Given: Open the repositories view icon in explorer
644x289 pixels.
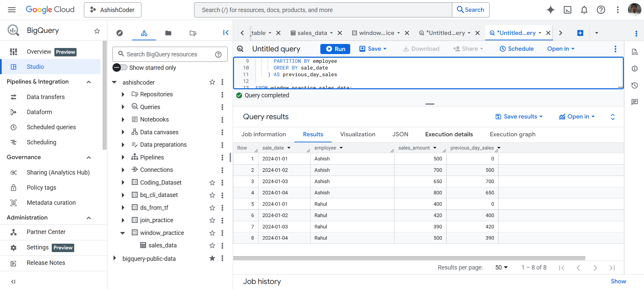Looking at the screenshot, I should pos(193,33).
